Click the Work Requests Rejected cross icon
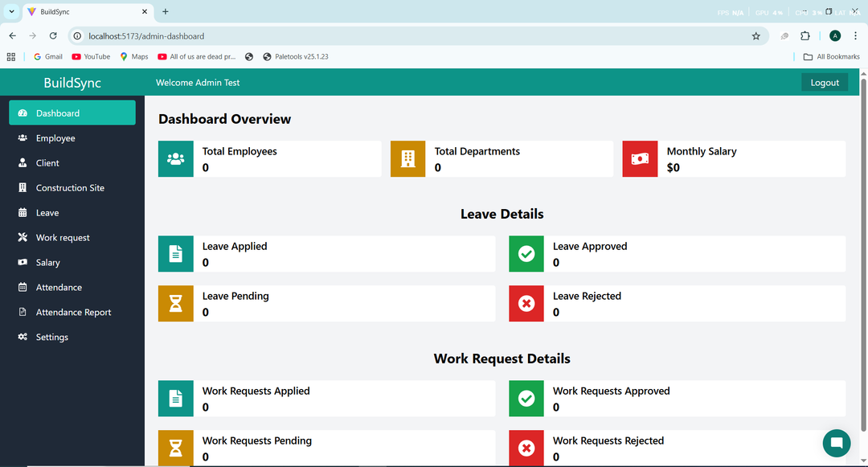The width and height of the screenshot is (868, 467). tap(526, 449)
